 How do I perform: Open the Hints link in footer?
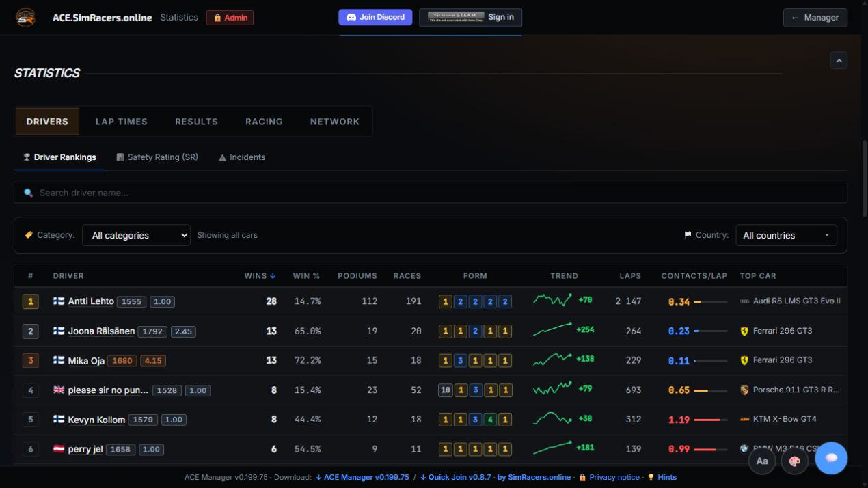point(662,477)
